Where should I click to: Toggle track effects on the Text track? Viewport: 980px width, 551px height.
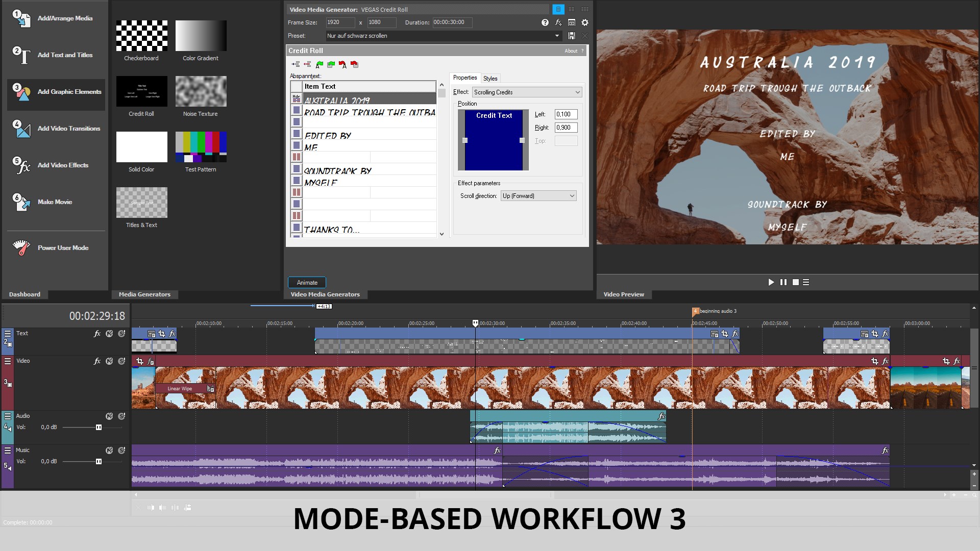click(96, 333)
